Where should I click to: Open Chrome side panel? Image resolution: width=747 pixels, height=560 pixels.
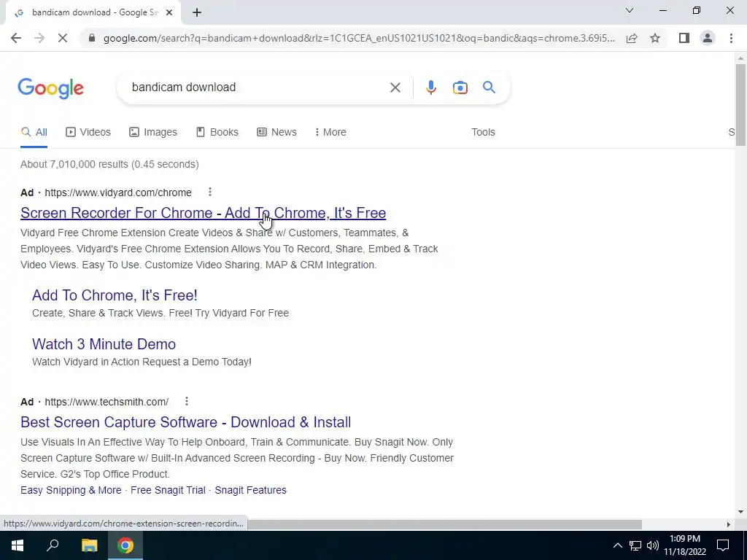pos(684,38)
